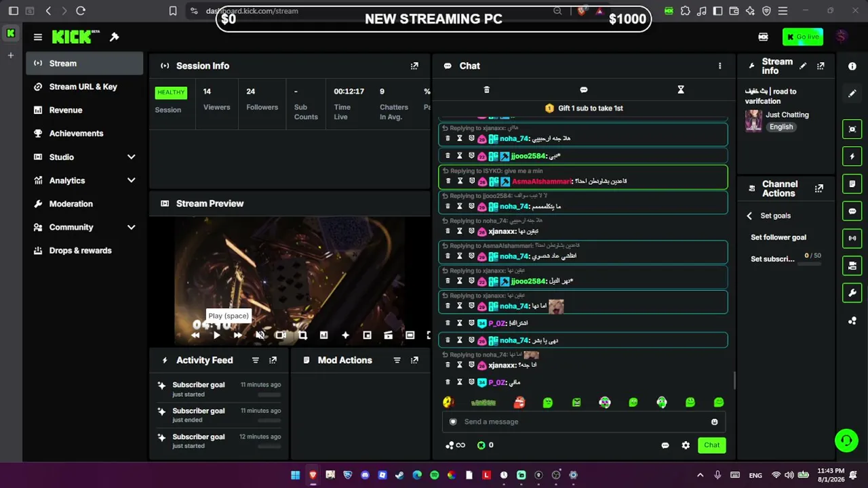The height and width of the screenshot is (488, 868).
Task: Select Set follower goal
Action: point(778,238)
